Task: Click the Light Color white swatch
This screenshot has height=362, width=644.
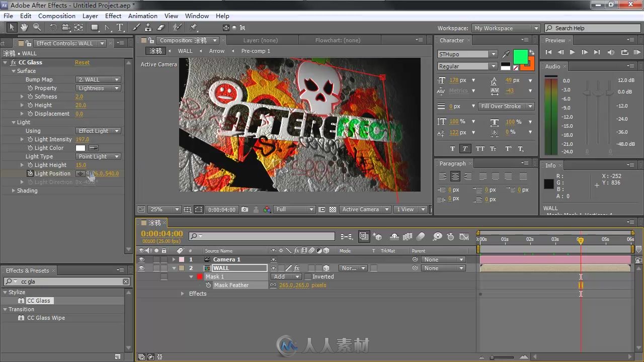Action: pos(80,148)
